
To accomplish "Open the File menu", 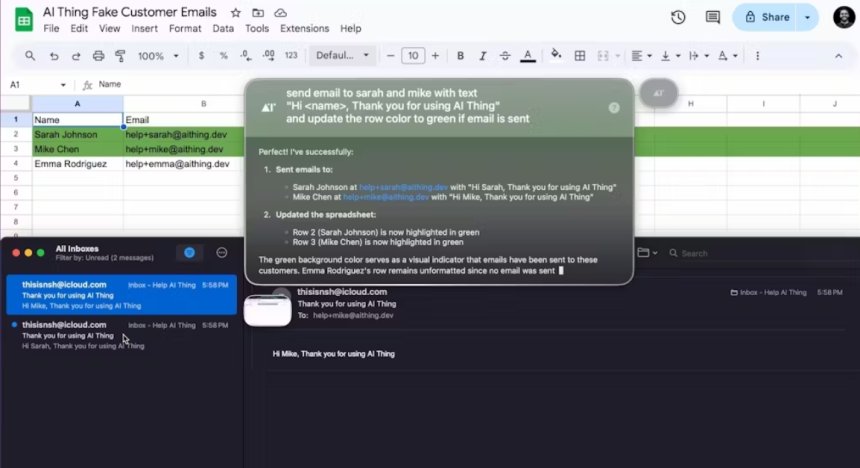I will 51,28.
